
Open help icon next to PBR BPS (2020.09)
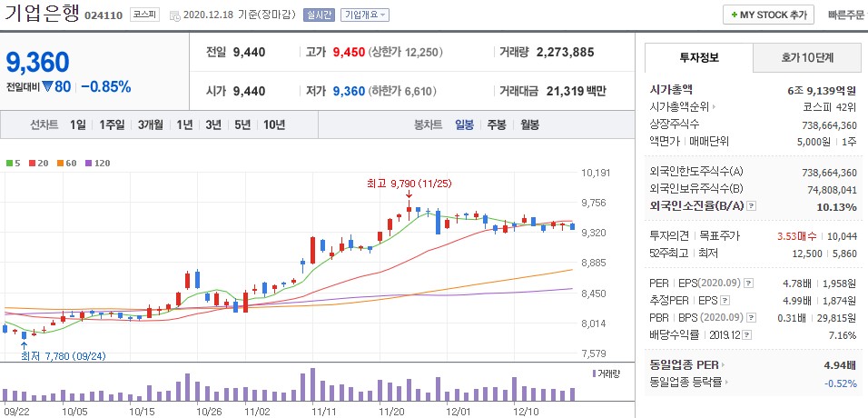[x=751, y=318]
